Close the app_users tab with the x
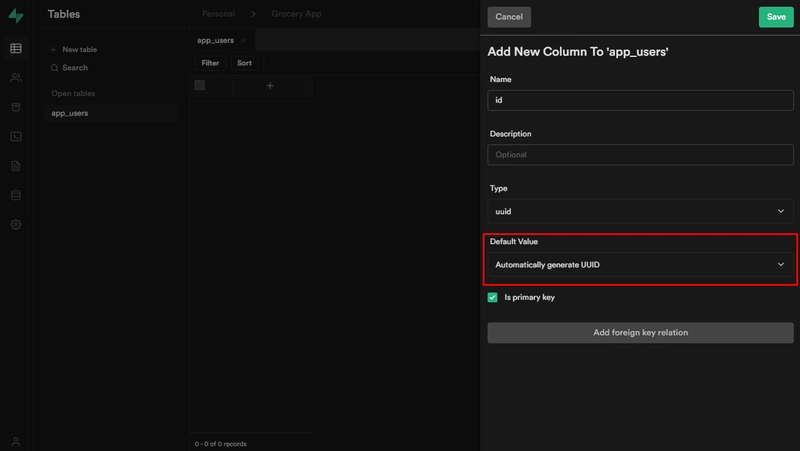Viewport: 800px width, 451px height. [x=243, y=41]
